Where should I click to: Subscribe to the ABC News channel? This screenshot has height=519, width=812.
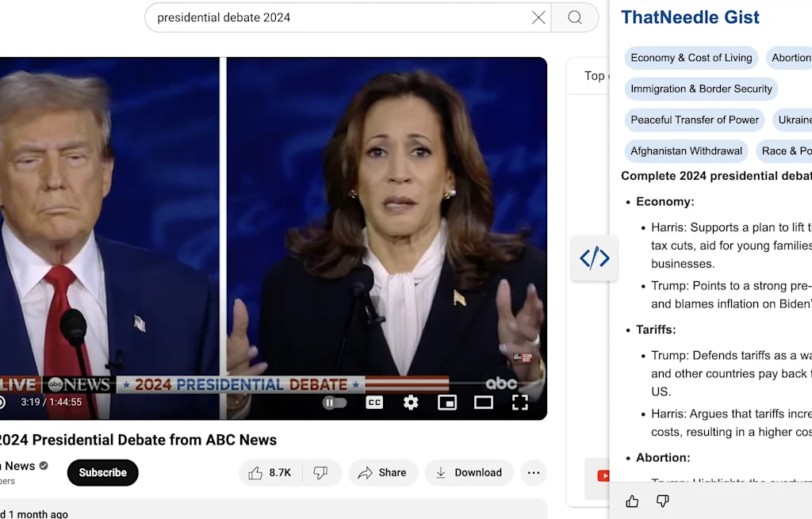[102, 472]
